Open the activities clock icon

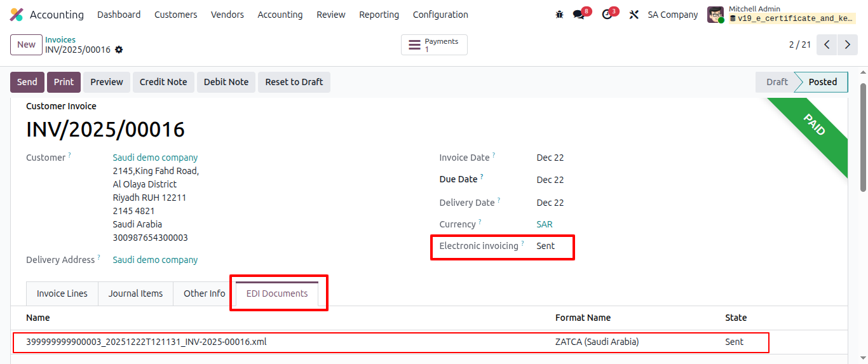point(607,15)
